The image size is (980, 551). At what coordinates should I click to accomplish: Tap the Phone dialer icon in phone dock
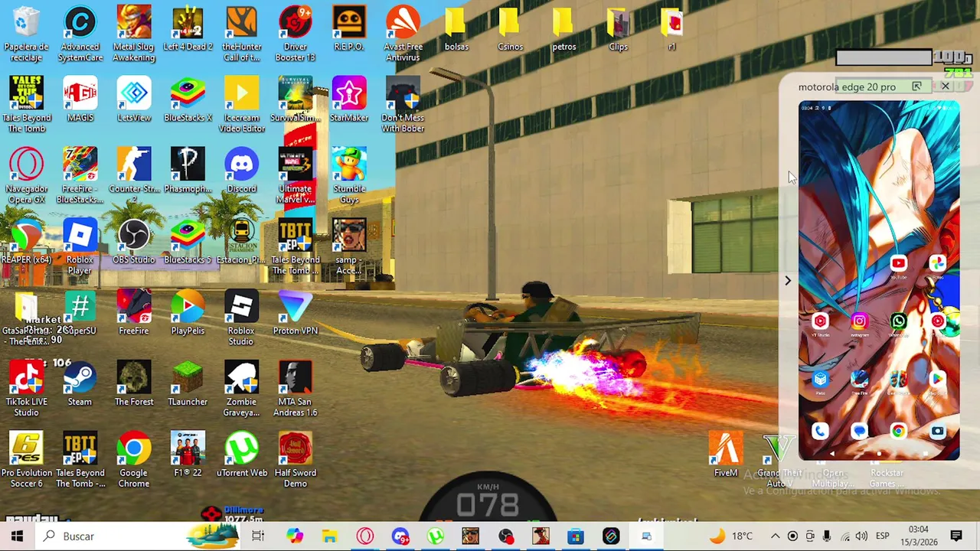point(820,432)
